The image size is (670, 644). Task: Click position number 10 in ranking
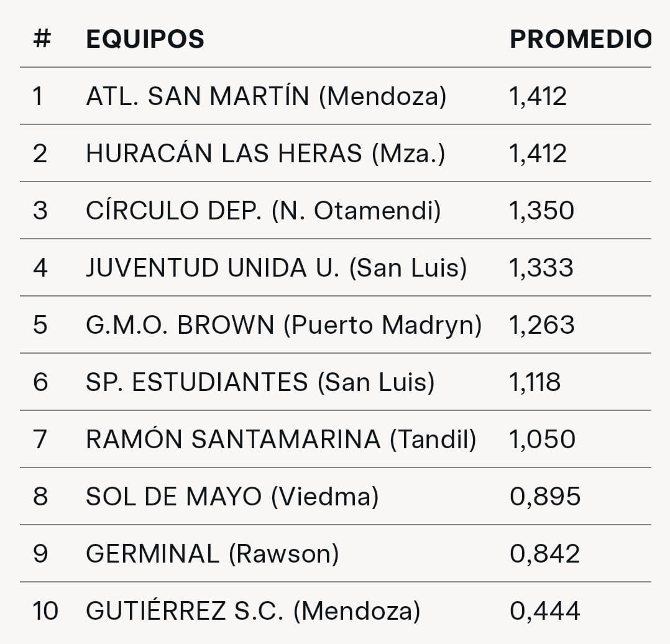45,610
